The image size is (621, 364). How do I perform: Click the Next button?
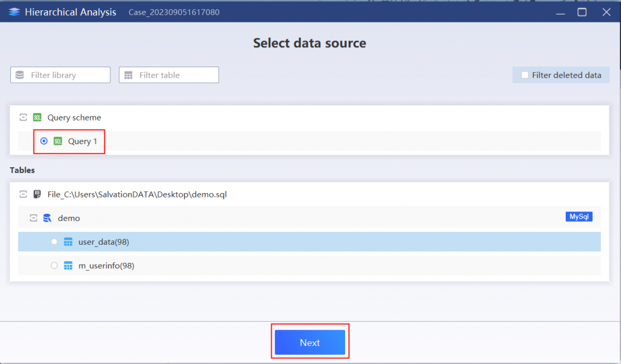click(310, 342)
